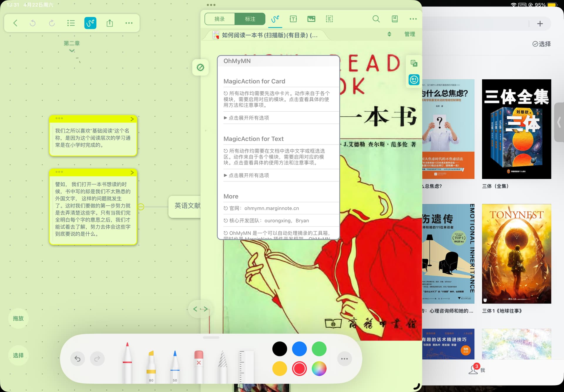Open 三体1《地球往事》 book cover

point(516,254)
